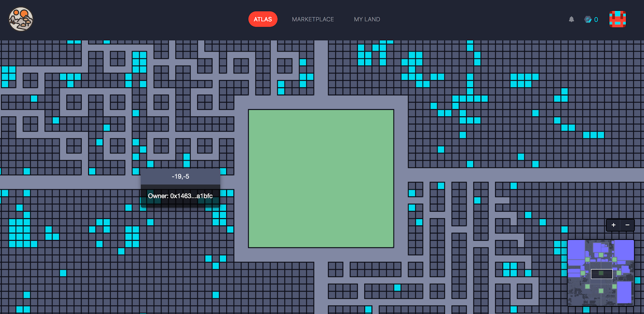Open the notification bell
The image size is (644, 314).
tap(571, 19)
